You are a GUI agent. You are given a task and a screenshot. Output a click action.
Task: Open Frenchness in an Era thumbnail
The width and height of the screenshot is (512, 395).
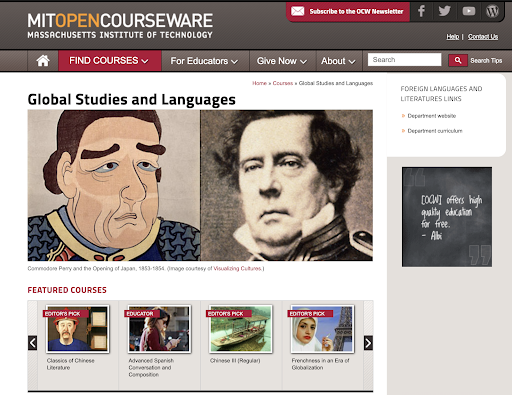322,329
